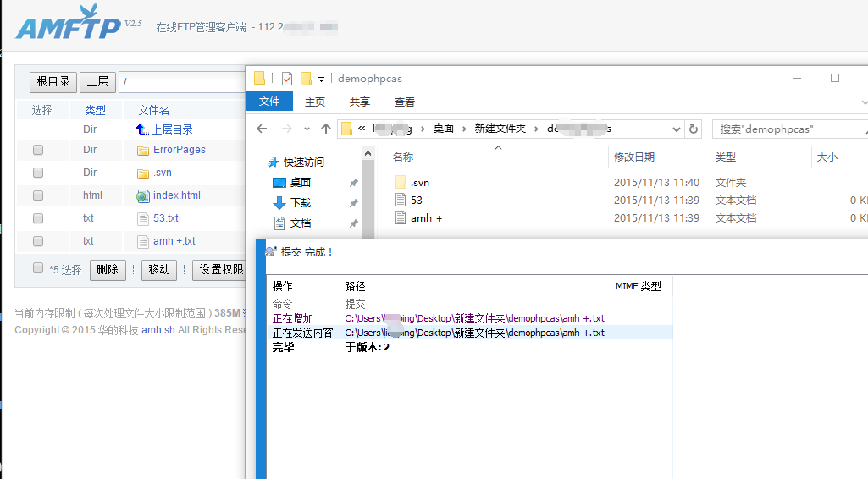Refresh the Explorer address bar

point(694,129)
